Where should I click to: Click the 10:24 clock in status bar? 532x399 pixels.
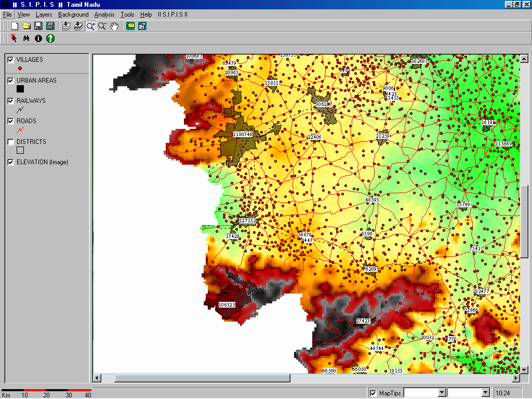coord(503,393)
